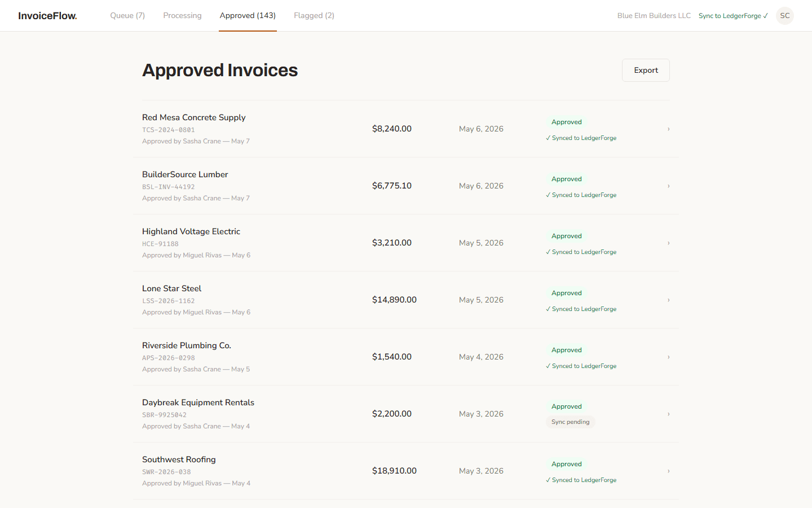Expand the Daybreak Equipment Rentals row chevron
Image resolution: width=812 pixels, height=508 pixels.
668,414
